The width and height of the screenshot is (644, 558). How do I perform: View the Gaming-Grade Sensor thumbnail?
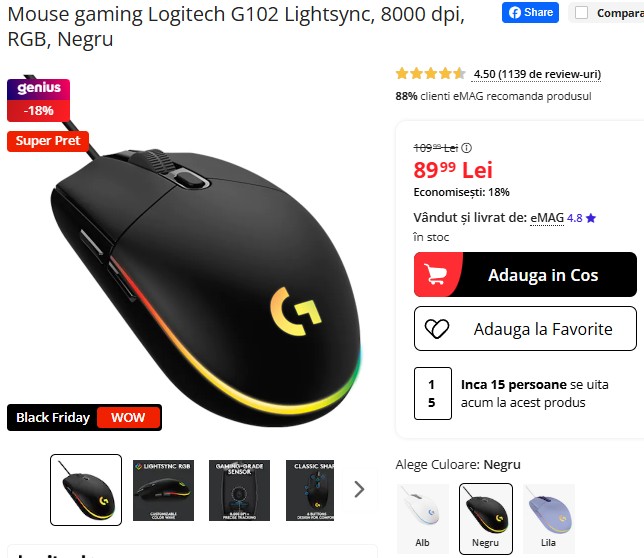click(x=239, y=490)
